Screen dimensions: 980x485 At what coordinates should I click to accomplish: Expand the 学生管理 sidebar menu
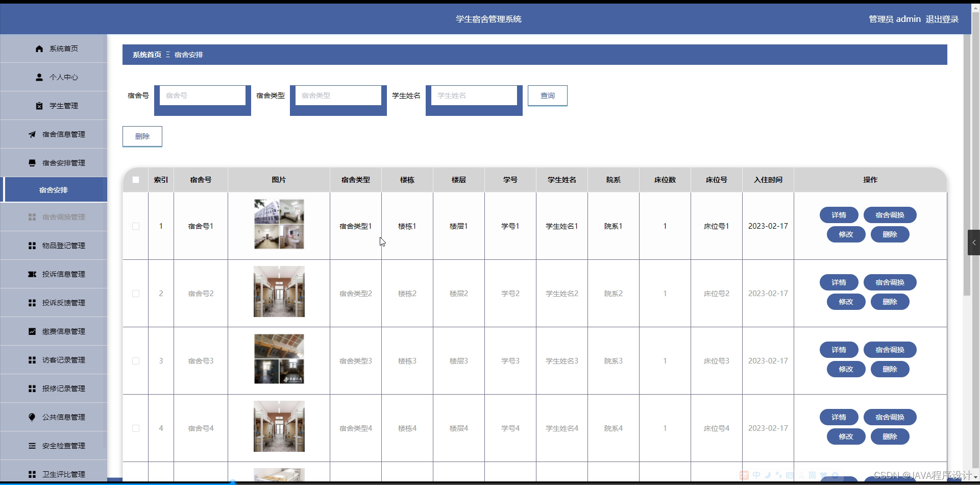click(x=54, y=106)
